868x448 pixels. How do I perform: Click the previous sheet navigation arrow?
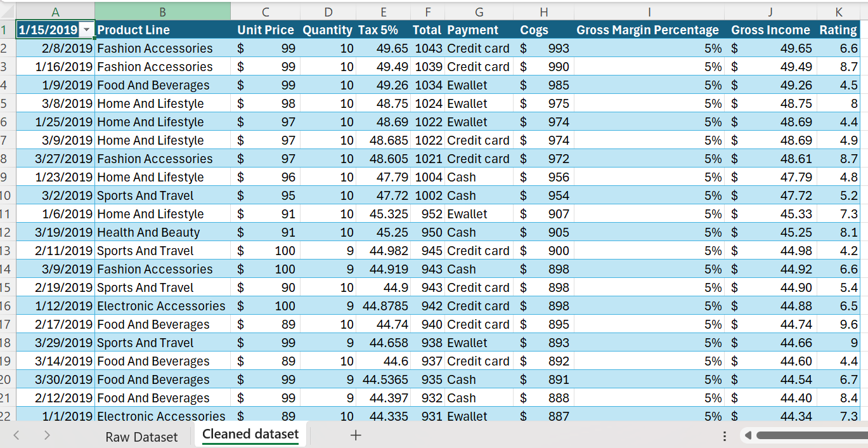16,435
